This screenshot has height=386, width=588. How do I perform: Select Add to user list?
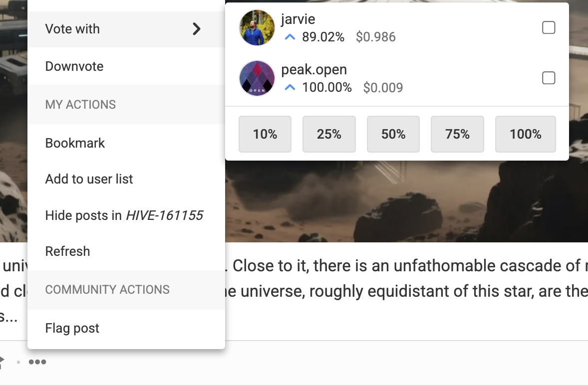coord(89,179)
